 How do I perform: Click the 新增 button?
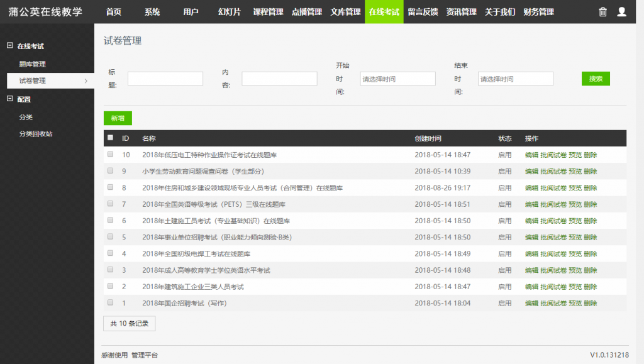[x=118, y=118]
